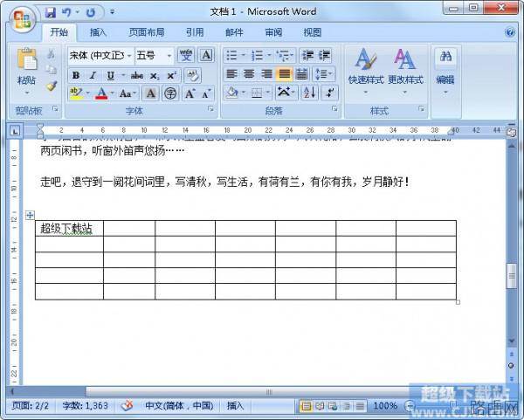Open the 编辑 editing binoculars menu
This screenshot has width=524, height=420.
coord(445,72)
